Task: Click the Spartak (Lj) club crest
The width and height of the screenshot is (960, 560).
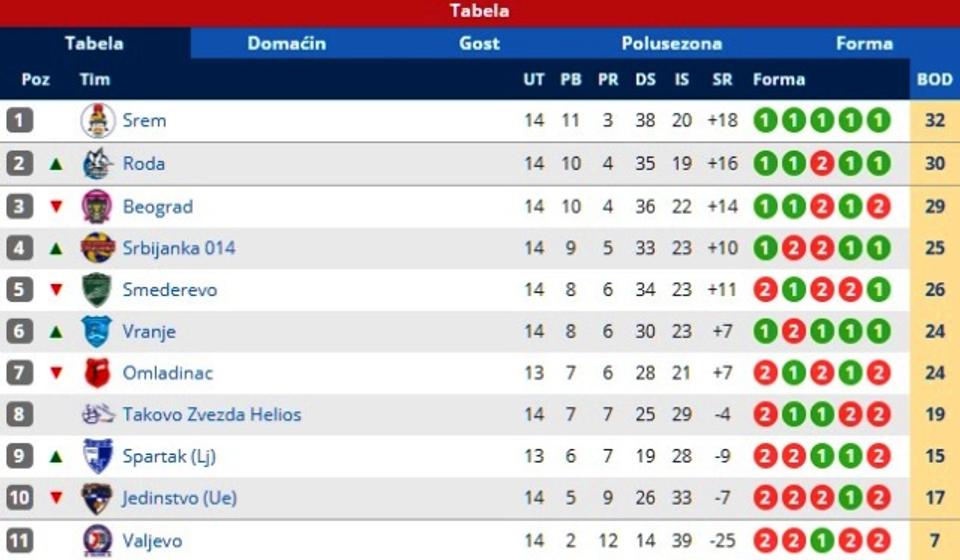Action: coord(97,456)
